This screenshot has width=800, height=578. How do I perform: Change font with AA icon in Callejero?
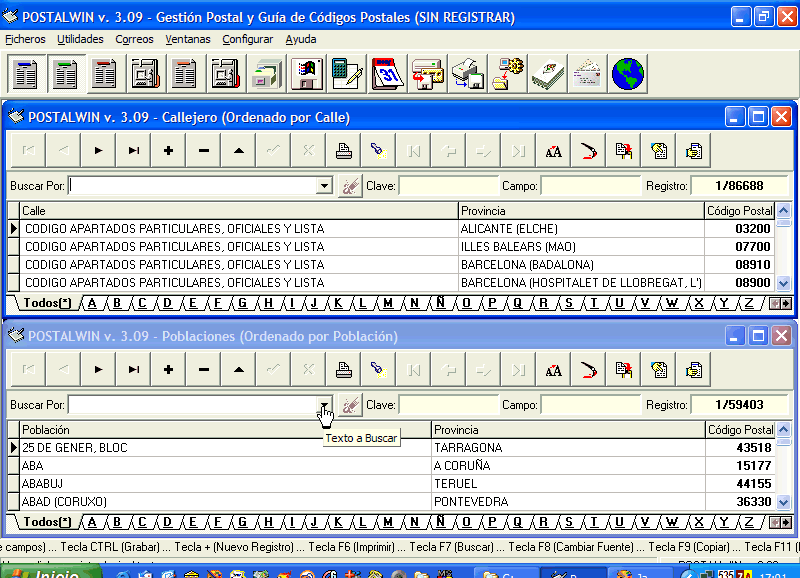[554, 150]
